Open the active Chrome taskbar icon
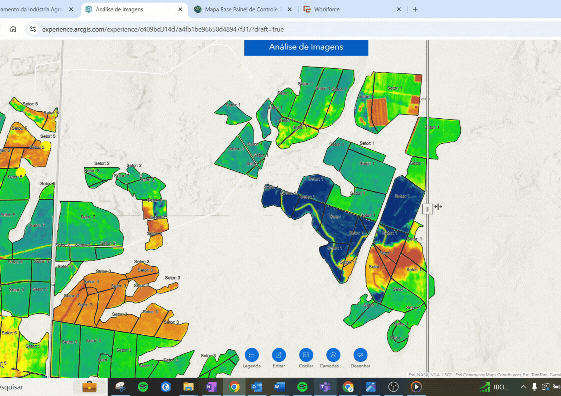 234,387
